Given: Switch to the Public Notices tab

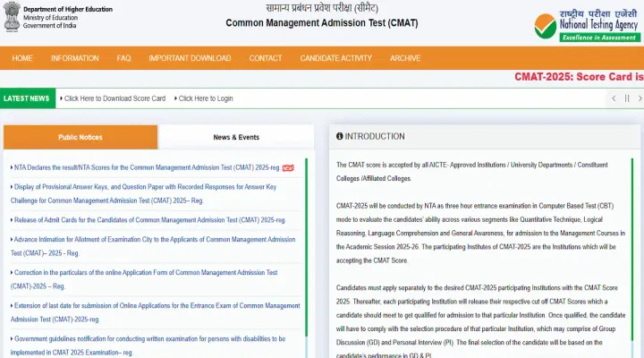Looking at the screenshot, I should (x=80, y=137).
